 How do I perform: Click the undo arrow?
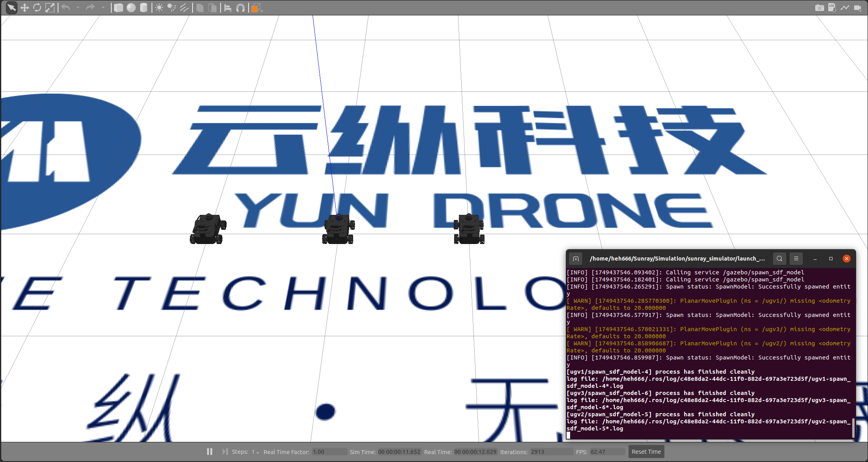point(66,7)
